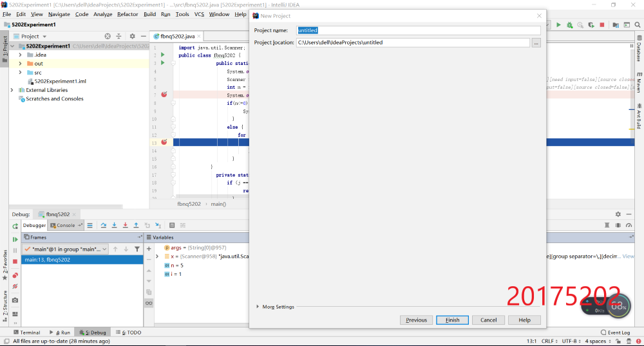The image size is (644, 346).
Task: Click camera Get Thread Dump icon
Action: coord(15,300)
